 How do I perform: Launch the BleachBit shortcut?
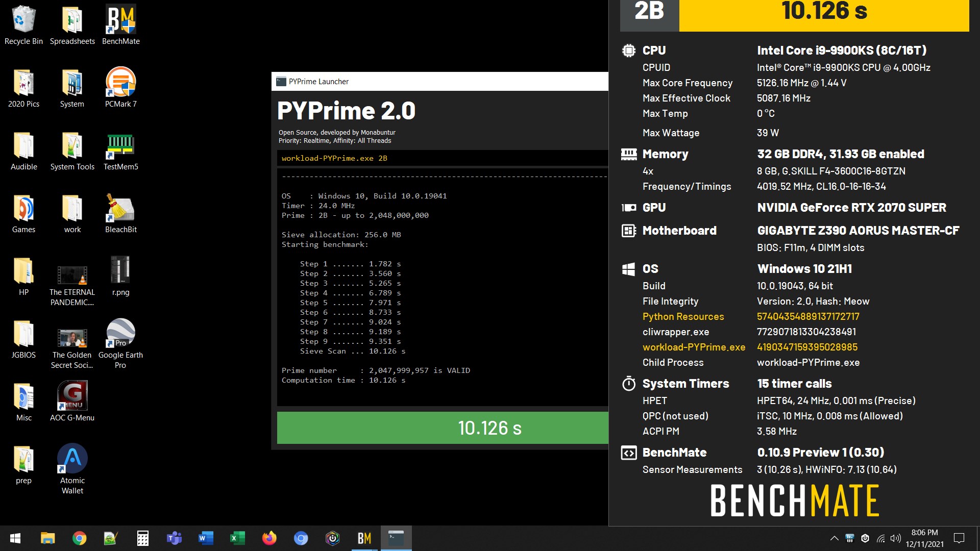(x=121, y=214)
